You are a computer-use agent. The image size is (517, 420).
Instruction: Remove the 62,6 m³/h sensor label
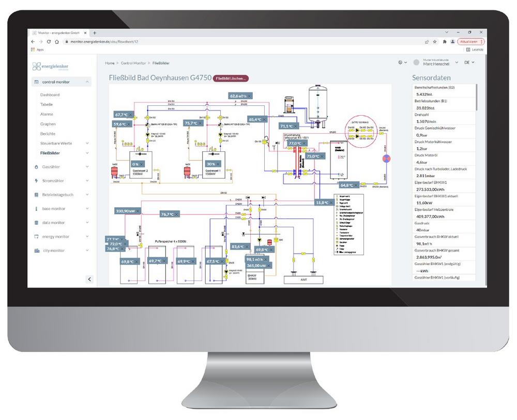click(x=250, y=96)
